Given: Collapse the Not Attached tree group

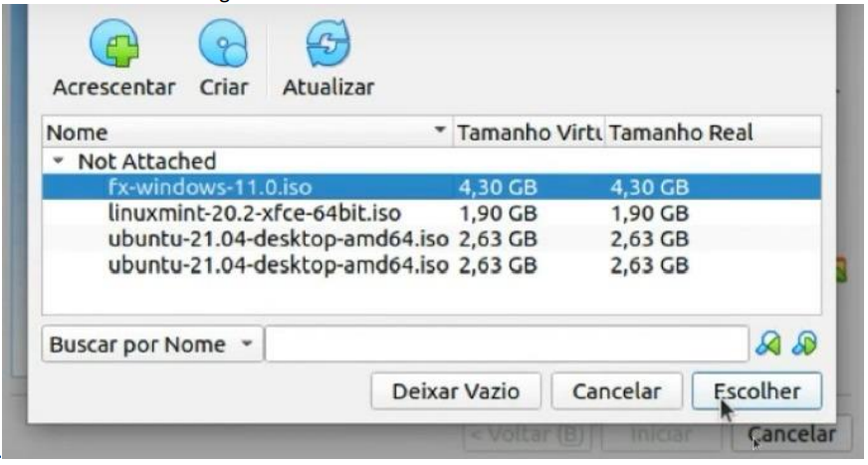Looking at the screenshot, I should (x=58, y=161).
